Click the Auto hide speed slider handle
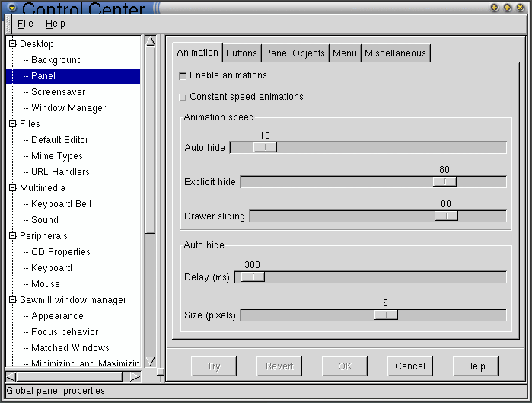 point(265,148)
